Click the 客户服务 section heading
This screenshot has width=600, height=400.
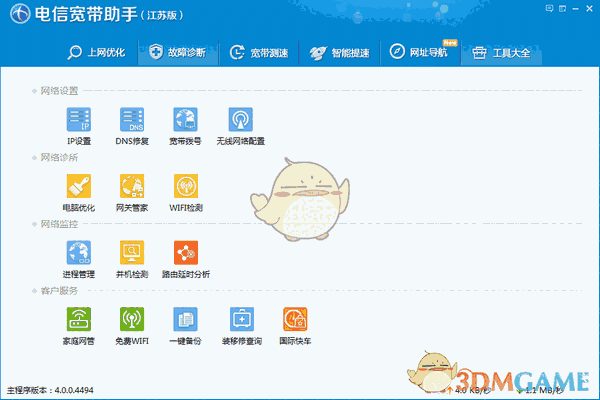pyautogui.click(x=59, y=291)
